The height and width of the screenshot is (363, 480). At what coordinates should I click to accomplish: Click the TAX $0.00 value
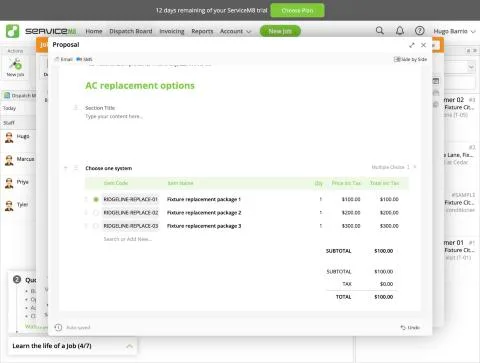(x=386, y=284)
